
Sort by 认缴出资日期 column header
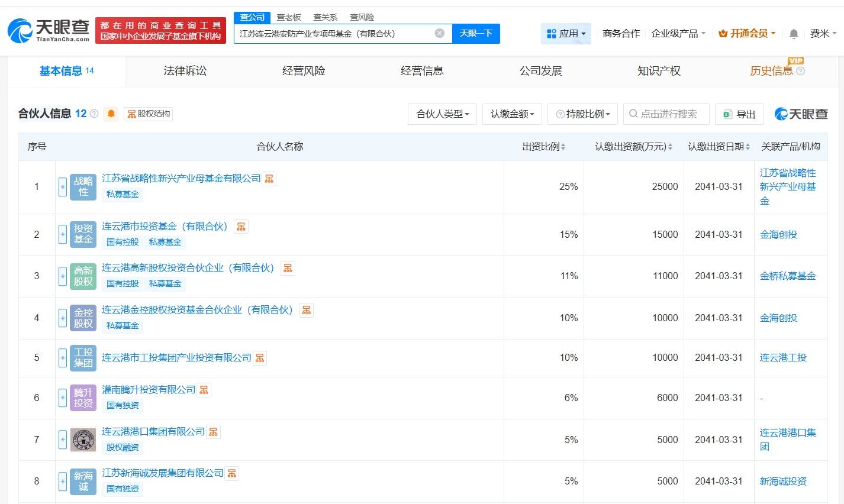(718, 147)
